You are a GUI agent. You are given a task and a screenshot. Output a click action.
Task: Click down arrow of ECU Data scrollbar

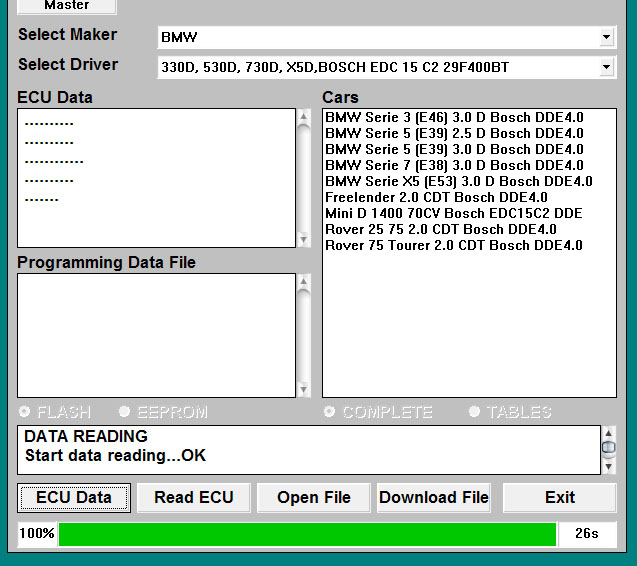(303, 239)
